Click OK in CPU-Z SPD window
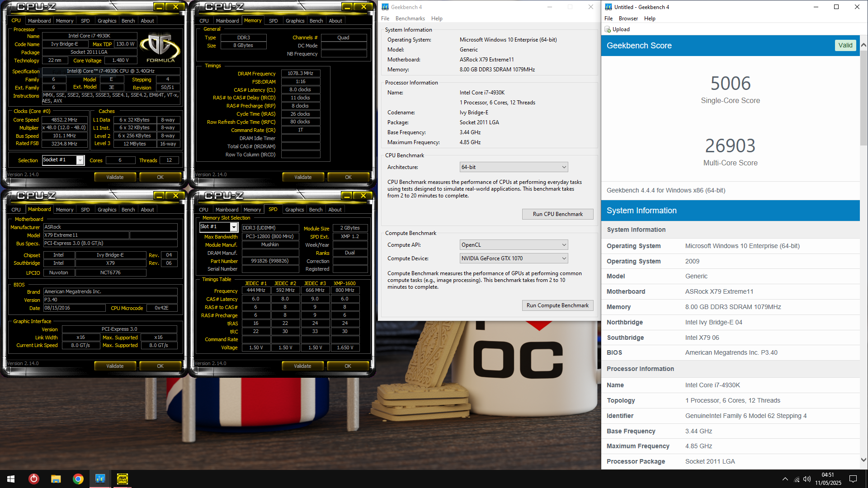868x488 pixels. [x=348, y=366]
